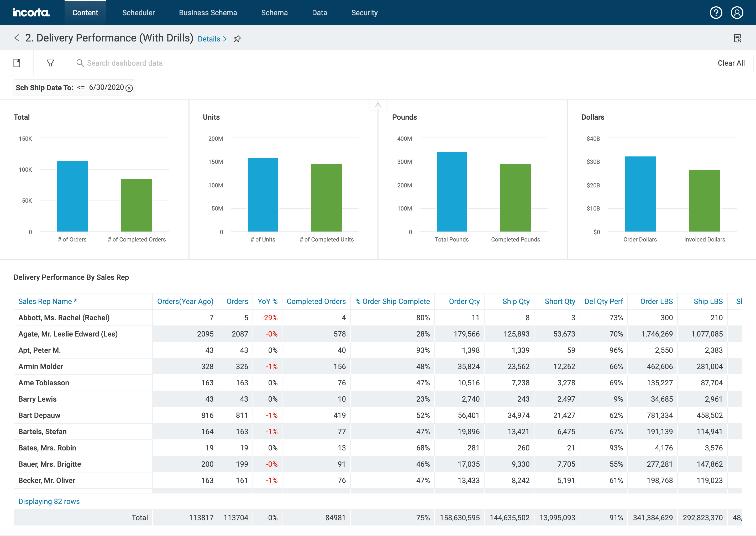The height and width of the screenshot is (536, 756).
Task: Switch to the Scheduler tab
Action: pyautogui.click(x=138, y=13)
